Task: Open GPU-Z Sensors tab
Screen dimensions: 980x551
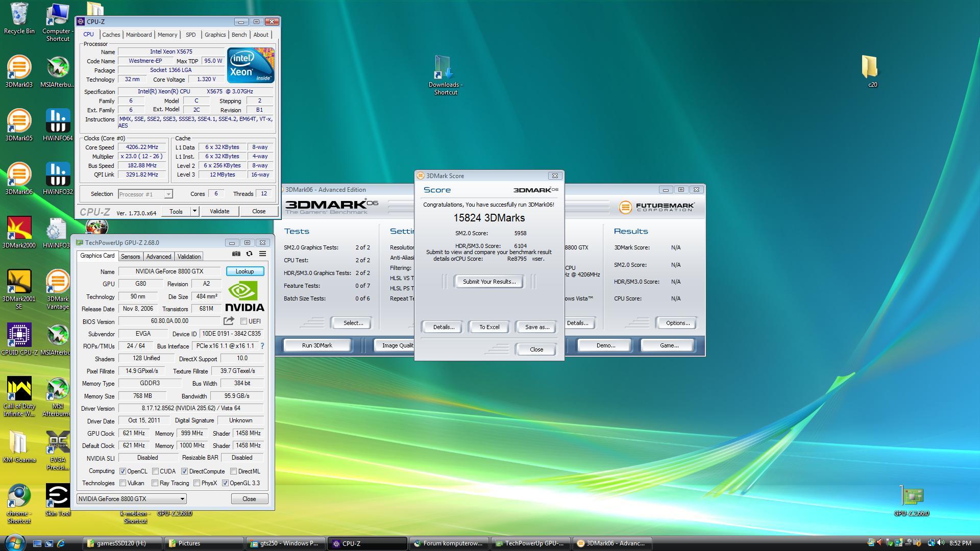Action: tap(130, 257)
